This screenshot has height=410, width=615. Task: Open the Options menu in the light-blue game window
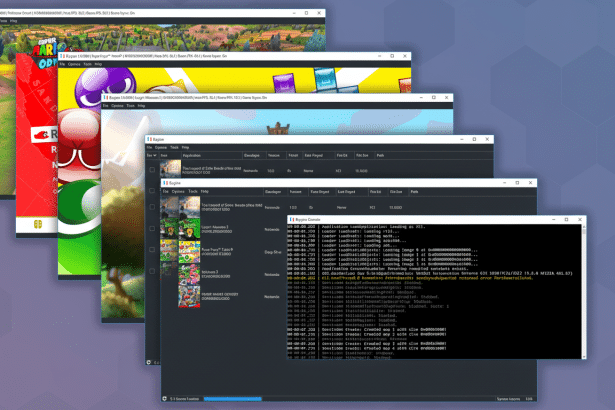[x=117, y=106]
